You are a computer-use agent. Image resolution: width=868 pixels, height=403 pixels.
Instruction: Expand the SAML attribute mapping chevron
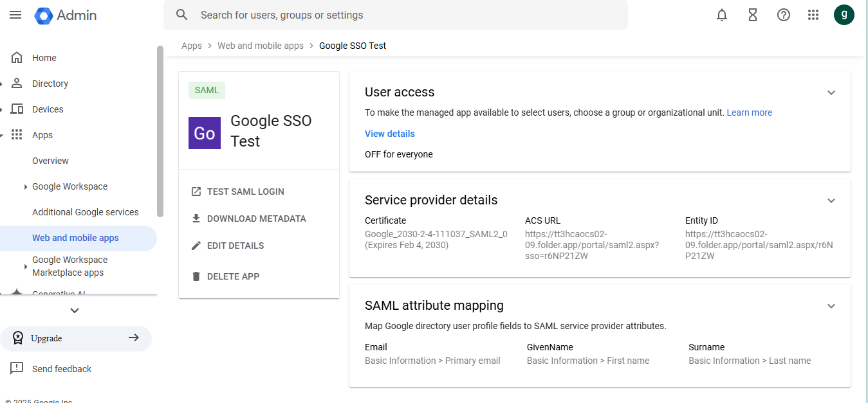pos(831,306)
